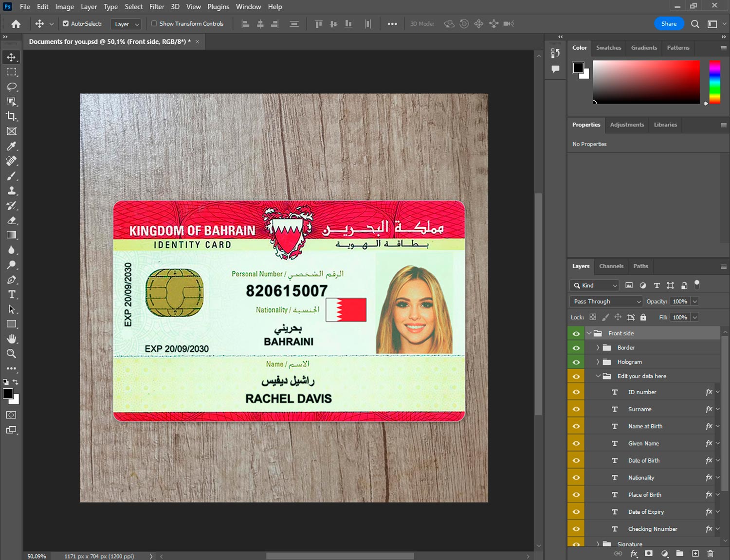Select the Brush tool
Screen dimensions: 730x560
(x=12, y=176)
